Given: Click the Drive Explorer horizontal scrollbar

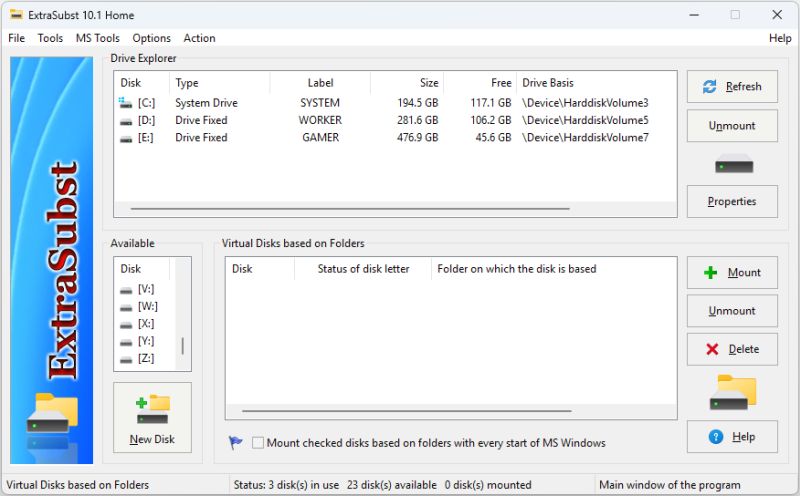Looking at the screenshot, I should (350, 209).
